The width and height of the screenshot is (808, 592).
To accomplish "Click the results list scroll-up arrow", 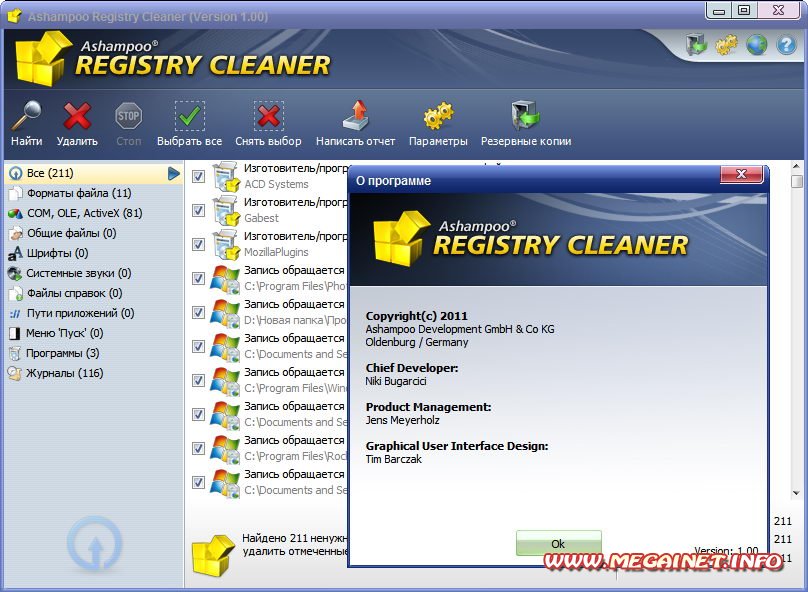I will click(x=797, y=166).
